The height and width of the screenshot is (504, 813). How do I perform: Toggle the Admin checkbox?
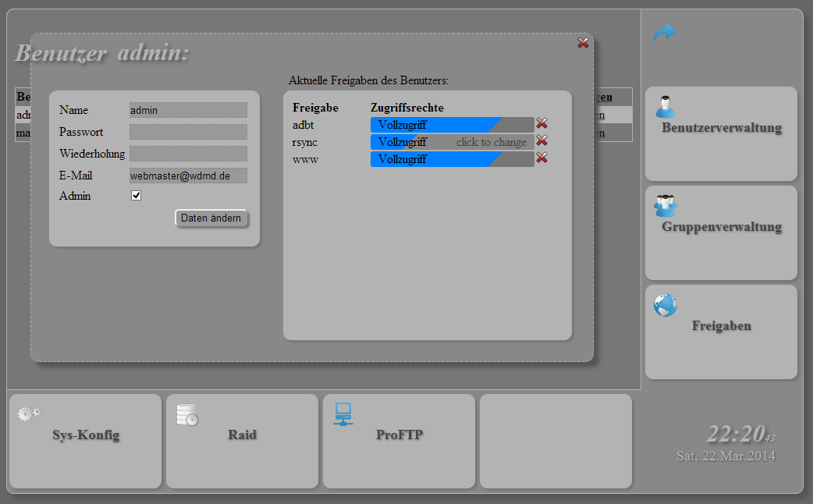click(136, 196)
